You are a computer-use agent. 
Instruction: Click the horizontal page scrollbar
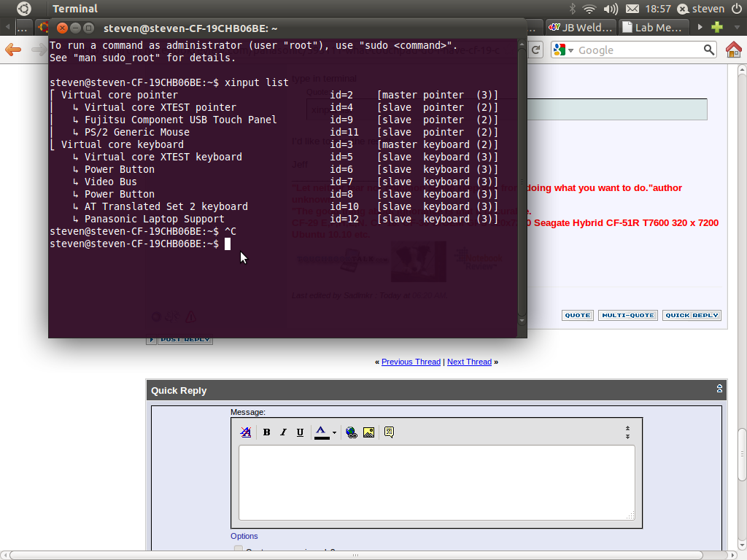[x=356, y=555]
